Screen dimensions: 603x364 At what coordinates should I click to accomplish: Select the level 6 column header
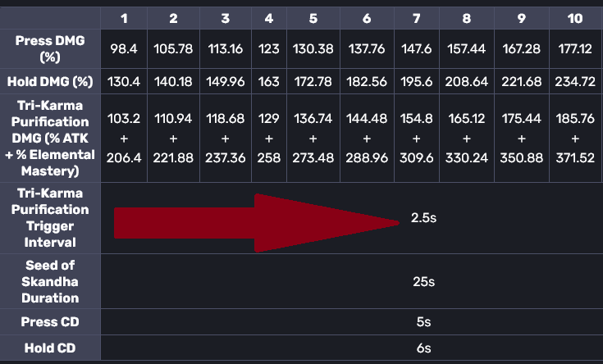367,18
